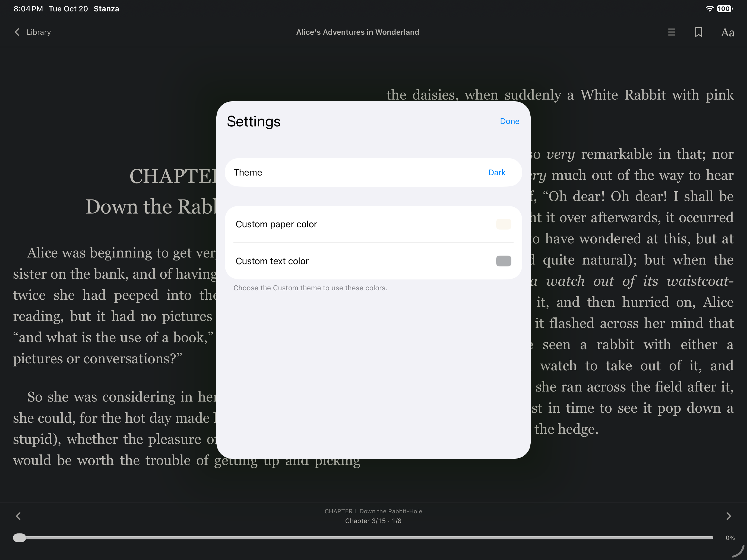747x560 pixels.
Task: Click the reading progress slider thumb
Action: (20, 538)
